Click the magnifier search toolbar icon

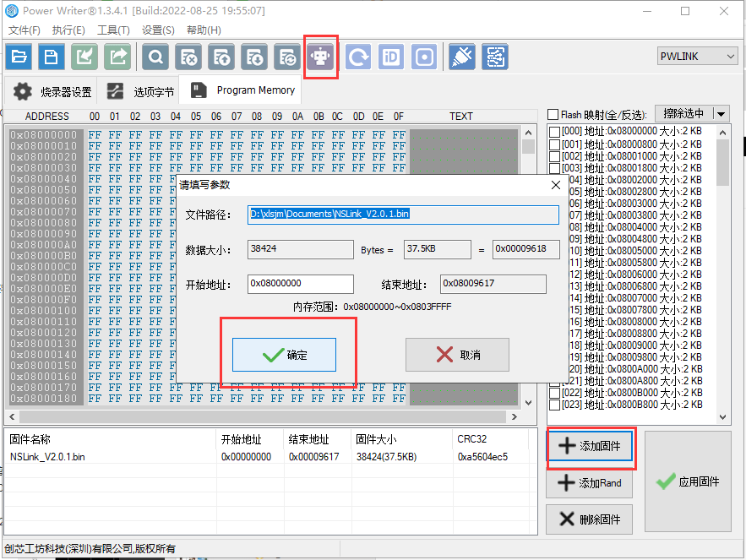[155, 57]
